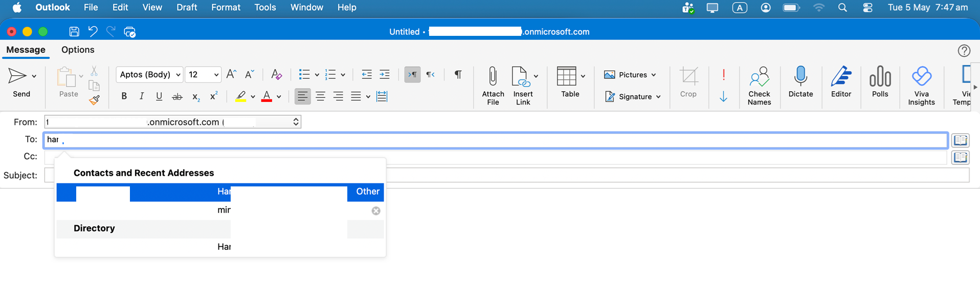This screenshot has width=980, height=295.
Task: Open Polls
Action: pyautogui.click(x=880, y=82)
